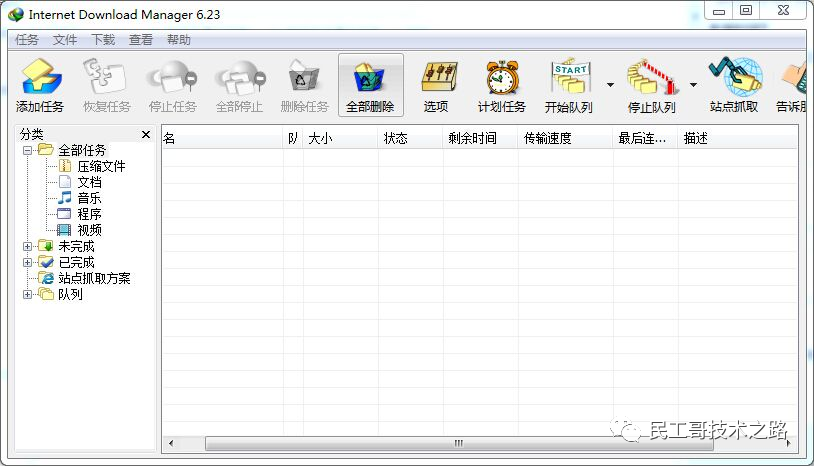Click the 添加任务 (Add task) toolbar icon
Image resolution: width=814 pixels, height=466 pixels.
(40, 85)
